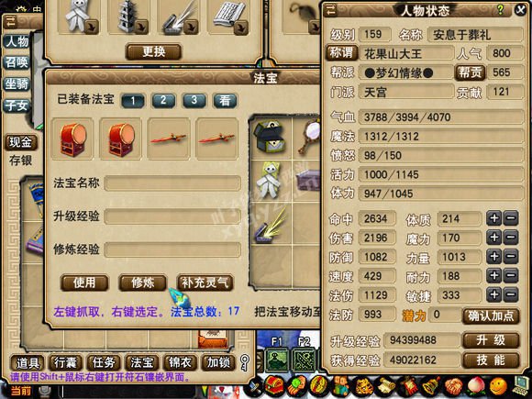The width and height of the screenshot is (532, 399).
Task: Open the peach icon in bottom toolbar
Action: [x=476, y=387]
